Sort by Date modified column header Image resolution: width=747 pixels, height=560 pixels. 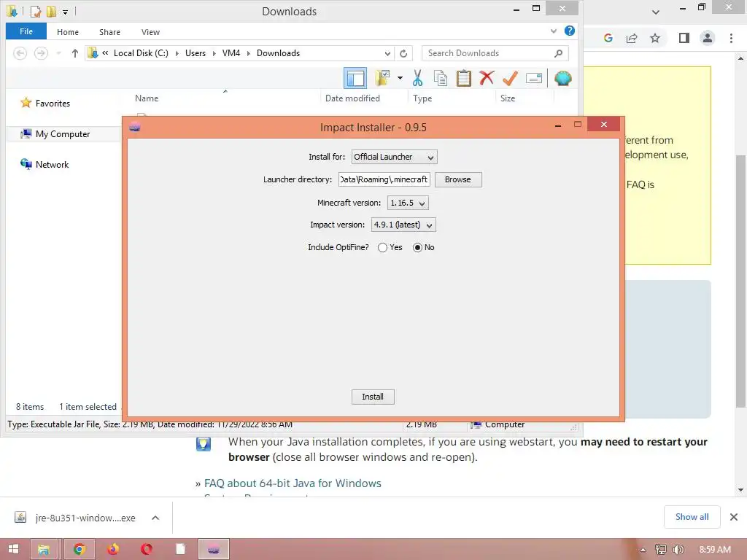[352, 98]
